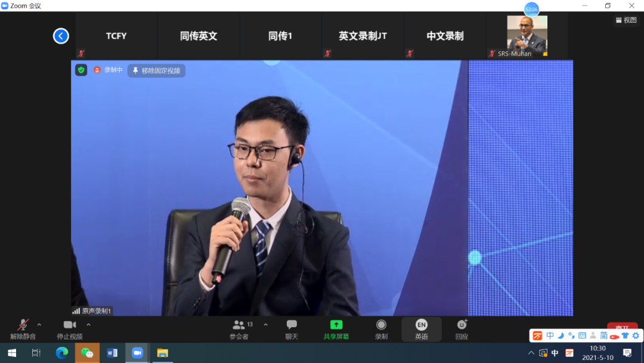The height and width of the screenshot is (363, 644).
Task: Click the TCFY participant tile
Action: pyautogui.click(x=116, y=36)
